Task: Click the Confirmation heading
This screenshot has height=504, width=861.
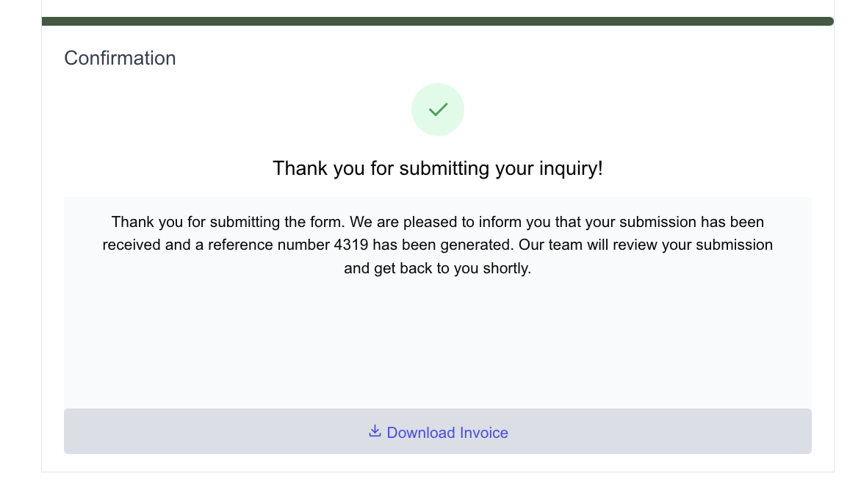Action: 120,58
